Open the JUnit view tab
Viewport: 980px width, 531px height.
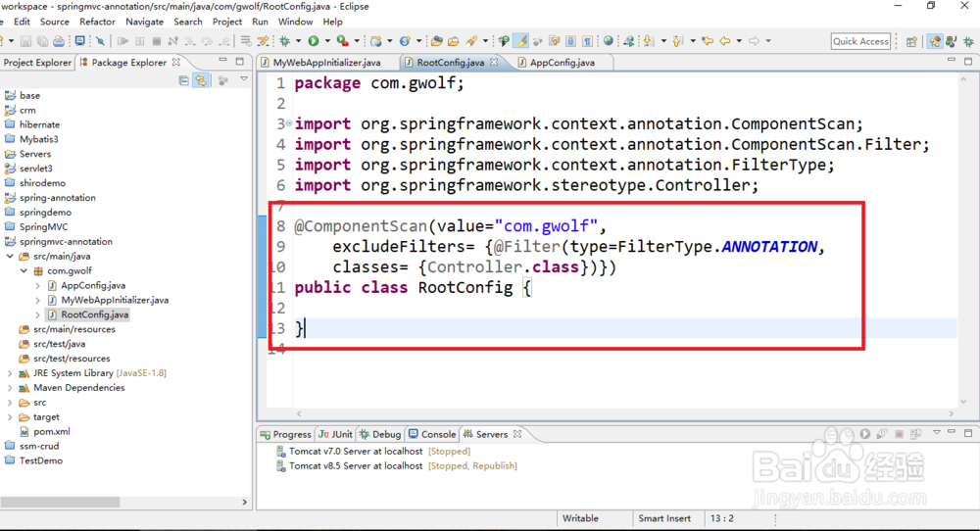[335, 434]
